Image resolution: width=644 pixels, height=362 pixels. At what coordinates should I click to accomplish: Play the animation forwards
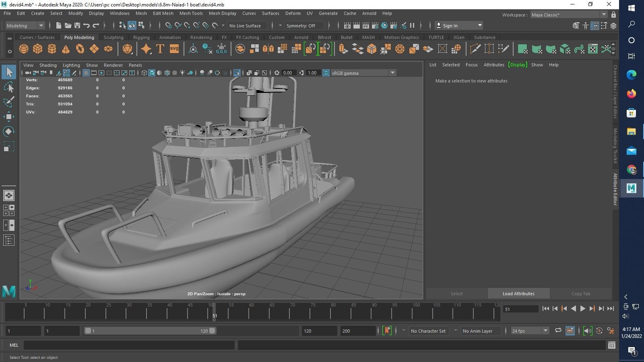(582, 309)
